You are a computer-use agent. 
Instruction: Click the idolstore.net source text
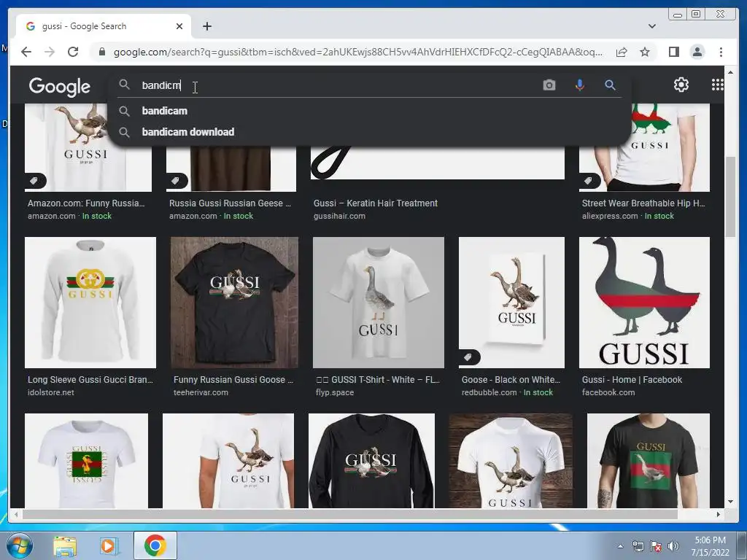click(x=50, y=393)
